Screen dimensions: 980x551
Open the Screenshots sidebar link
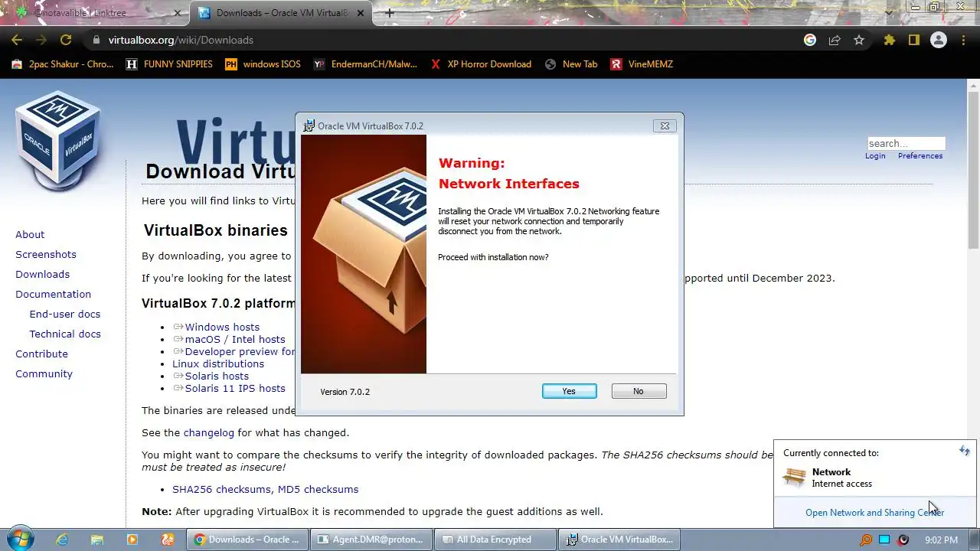point(46,254)
